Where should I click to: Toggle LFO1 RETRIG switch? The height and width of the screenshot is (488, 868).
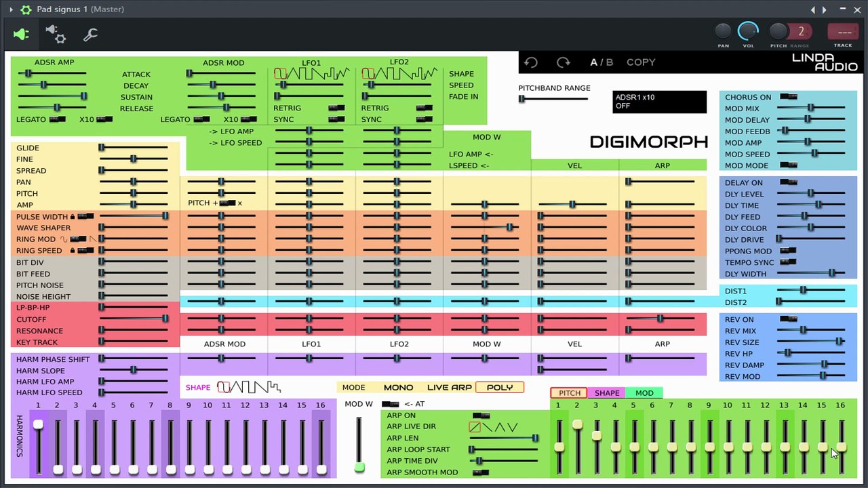[x=336, y=108]
